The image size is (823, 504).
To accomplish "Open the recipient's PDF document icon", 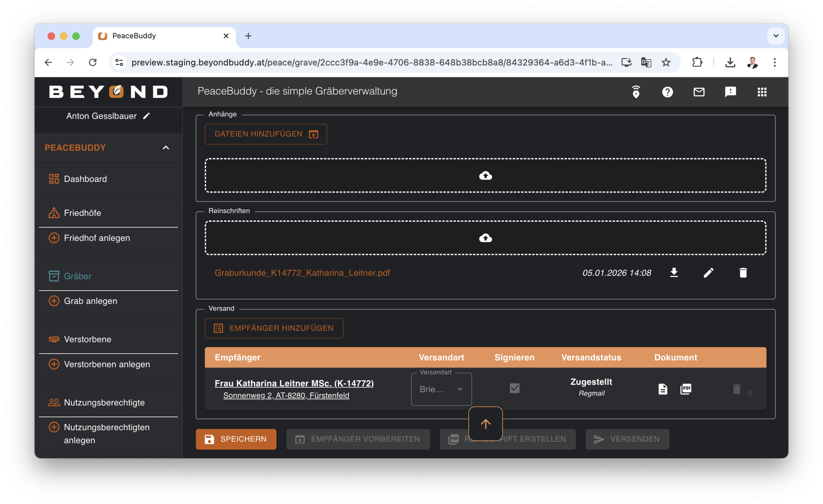I will [x=686, y=389].
